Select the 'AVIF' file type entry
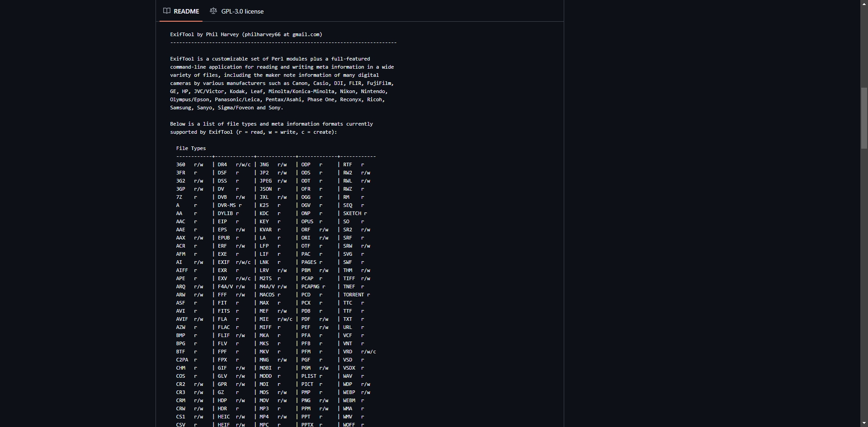 coord(182,319)
